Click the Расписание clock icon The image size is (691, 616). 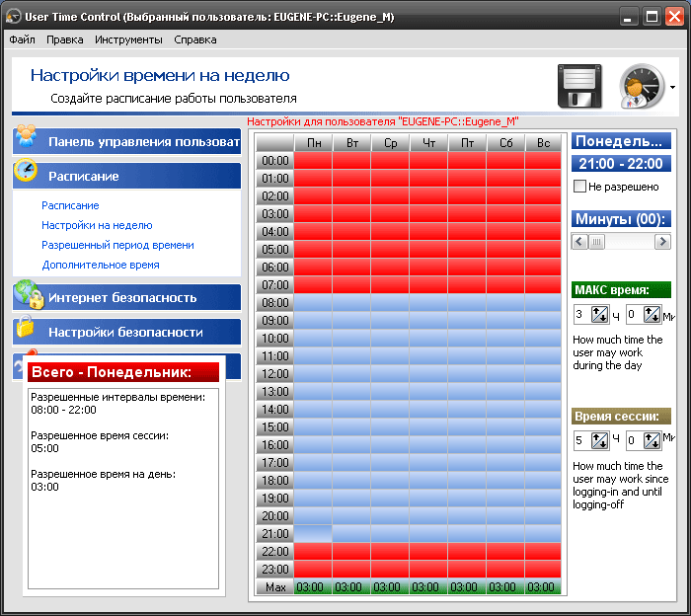pos(27,172)
